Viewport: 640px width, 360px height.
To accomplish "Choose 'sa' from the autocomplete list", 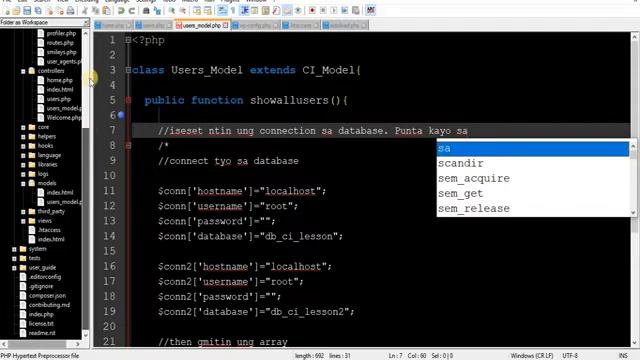I will pos(533,149).
